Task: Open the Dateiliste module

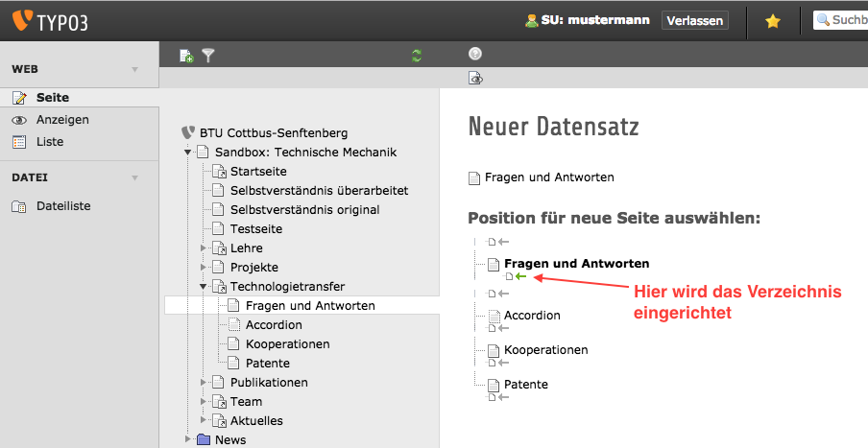Action: coord(62,205)
